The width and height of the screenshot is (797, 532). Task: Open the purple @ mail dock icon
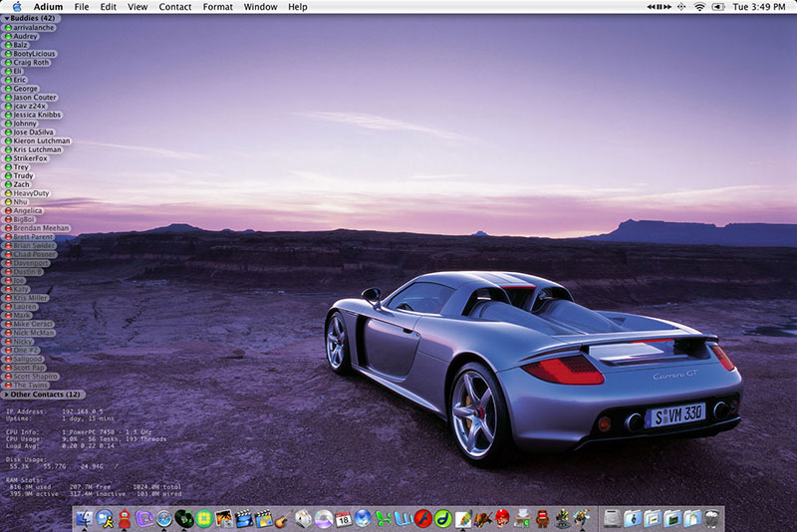pos(144,519)
